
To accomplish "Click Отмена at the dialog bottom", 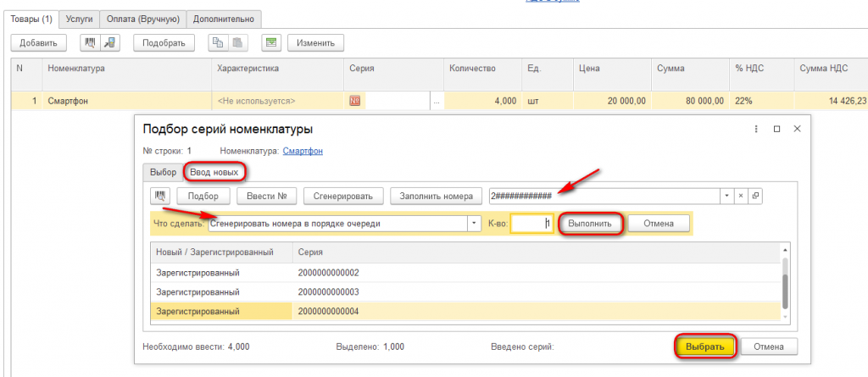I will [x=769, y=347].
